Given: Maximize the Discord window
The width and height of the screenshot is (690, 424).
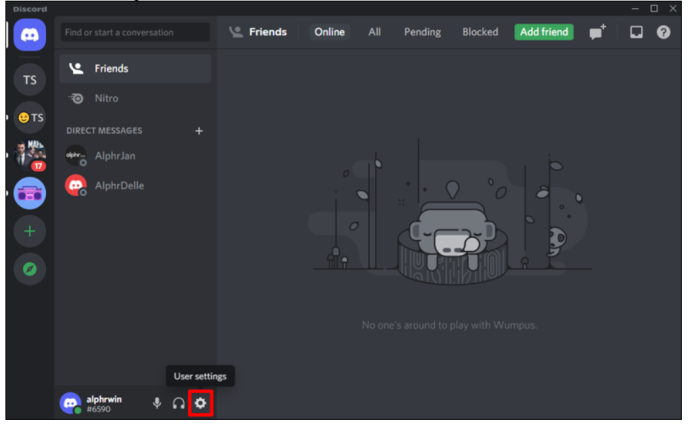Looking at the screenshot, I should [x=654, y=8].
